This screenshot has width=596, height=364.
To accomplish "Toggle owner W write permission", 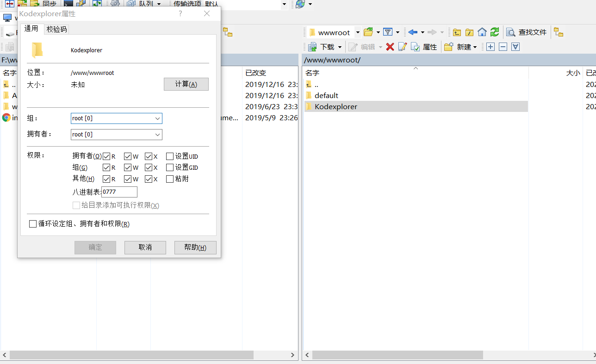I will point(128,156).
